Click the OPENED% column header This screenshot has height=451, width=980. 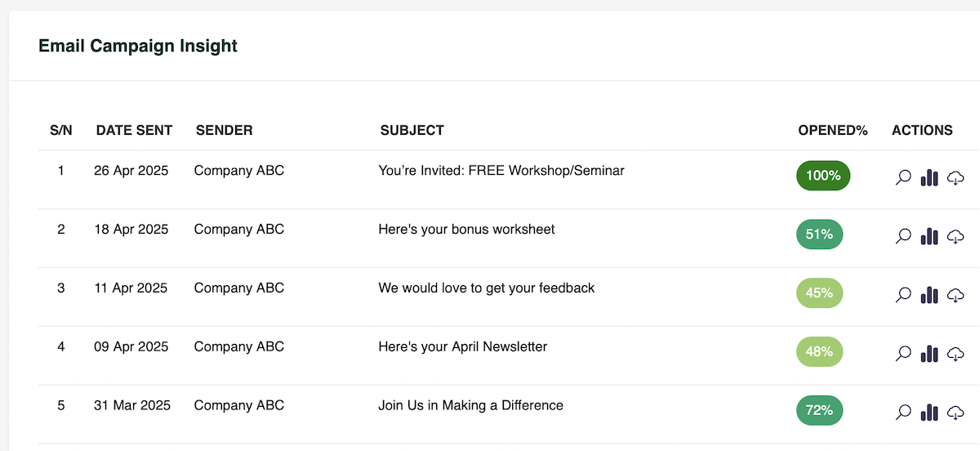pos(833,130)
